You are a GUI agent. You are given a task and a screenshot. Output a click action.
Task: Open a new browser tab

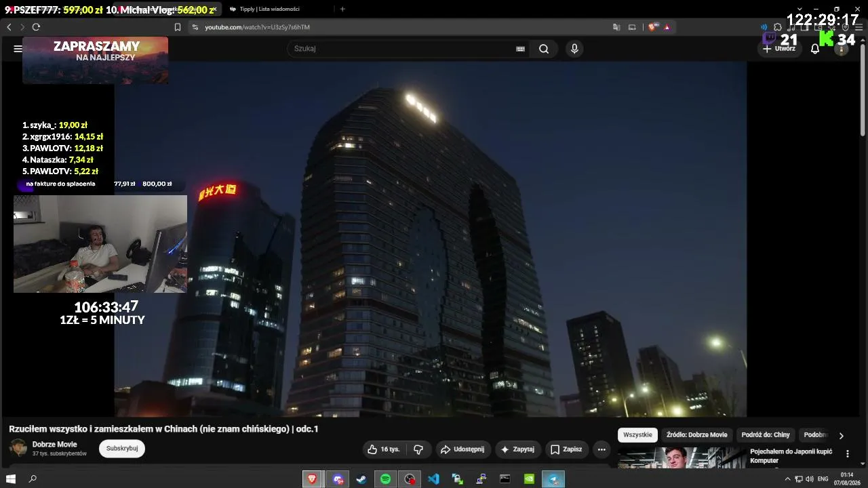point(342,9)
